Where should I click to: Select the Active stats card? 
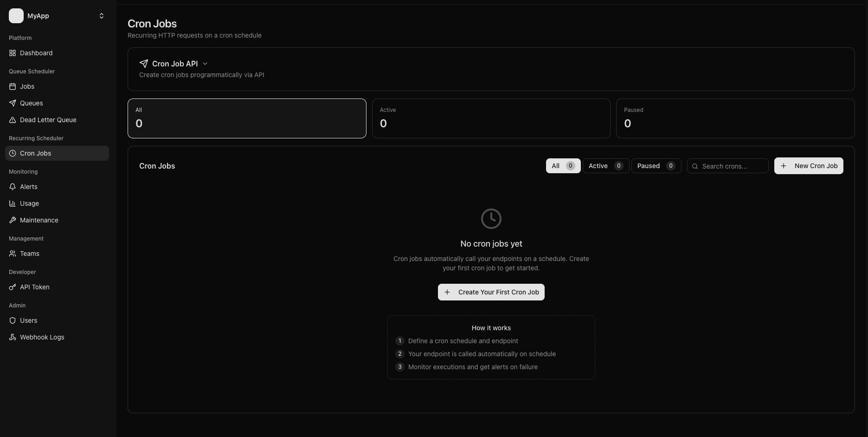click(x=491, y=118)
